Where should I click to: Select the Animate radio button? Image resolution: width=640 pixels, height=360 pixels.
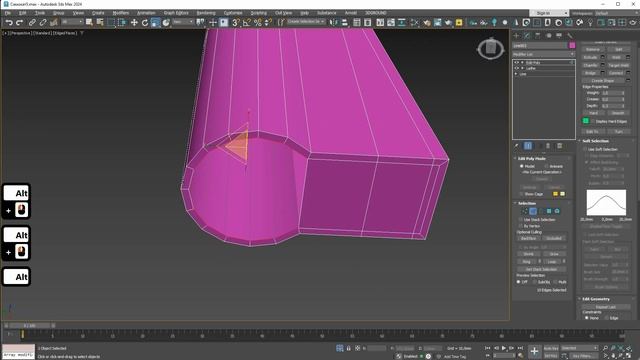click(x=546, y=166)
